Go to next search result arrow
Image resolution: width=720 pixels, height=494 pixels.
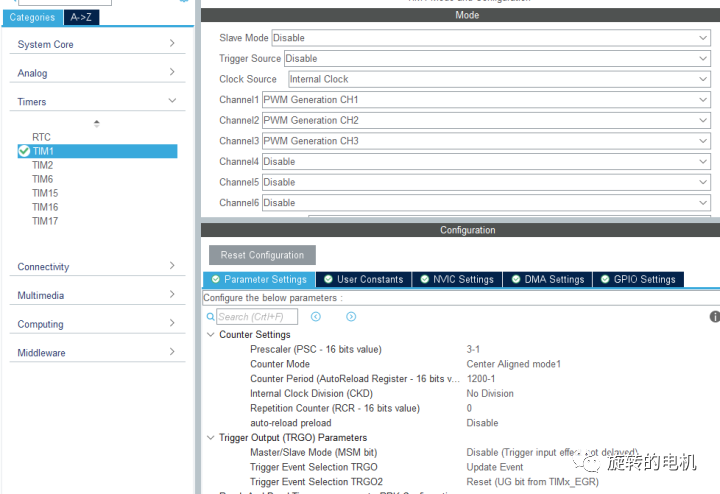[351, 316]
